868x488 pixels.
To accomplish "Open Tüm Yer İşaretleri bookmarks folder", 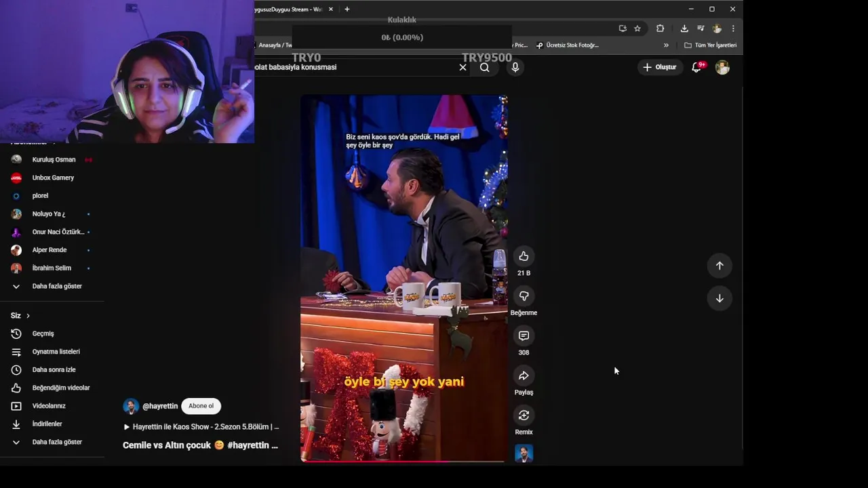I will point(710,45).
